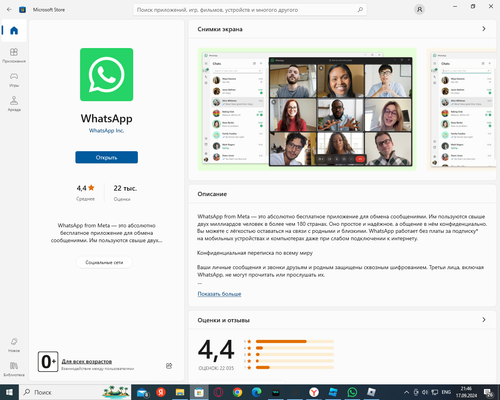Open File Explorer from the taskbar
This screenshot has height=400, width=500.
[x=180, y=392]
